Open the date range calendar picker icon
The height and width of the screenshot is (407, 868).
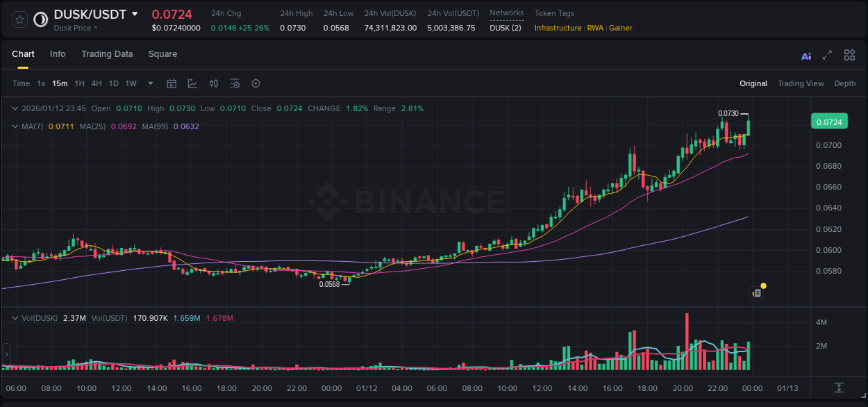172,83
